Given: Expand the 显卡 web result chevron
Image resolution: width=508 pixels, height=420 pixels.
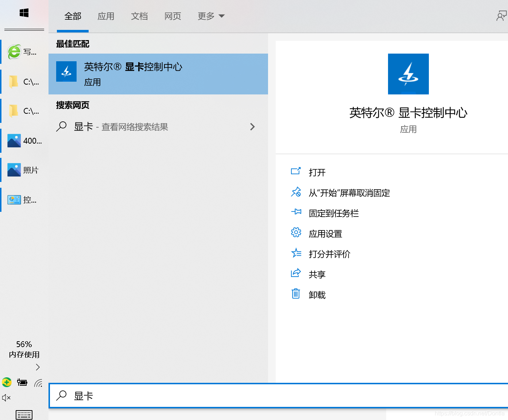Looking at the screenshot, I should pyautogui.click(x=252, y=127).
